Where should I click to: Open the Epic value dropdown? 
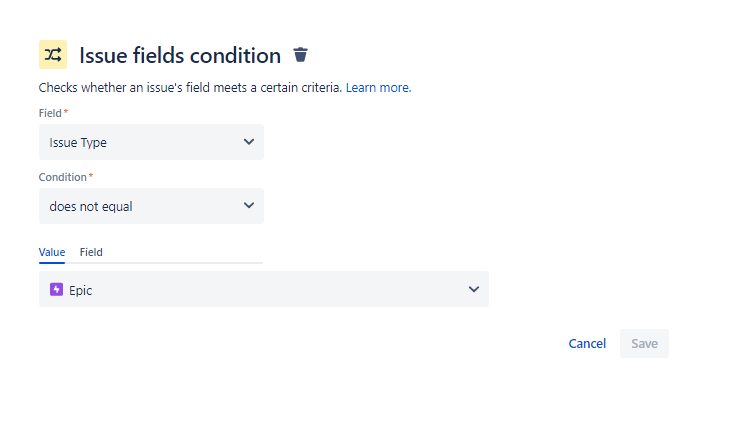(263, 289)
